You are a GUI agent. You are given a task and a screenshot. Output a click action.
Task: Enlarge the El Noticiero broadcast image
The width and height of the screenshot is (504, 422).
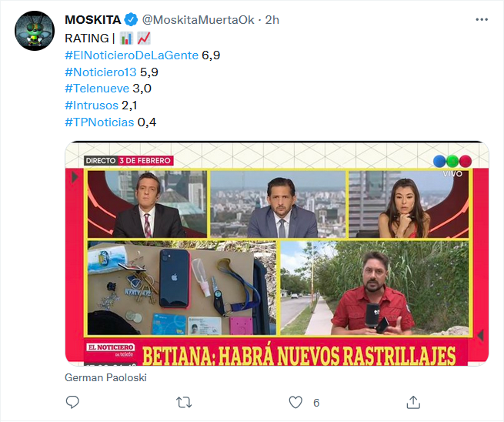(x=277, y=253)
